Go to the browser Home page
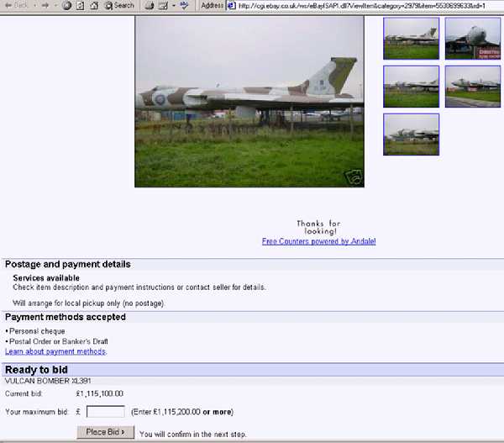The height and width of the screenshot is (443, 504). coord(93,5)
